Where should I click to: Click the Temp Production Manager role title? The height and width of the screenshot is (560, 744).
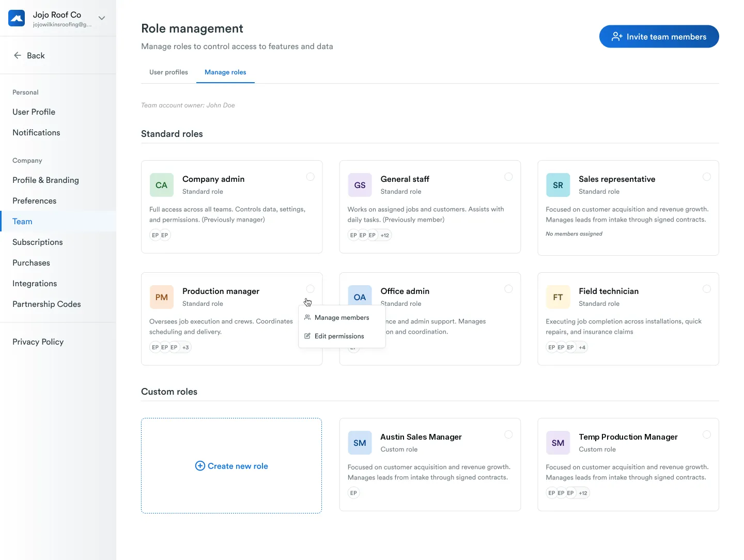point(628,437)
